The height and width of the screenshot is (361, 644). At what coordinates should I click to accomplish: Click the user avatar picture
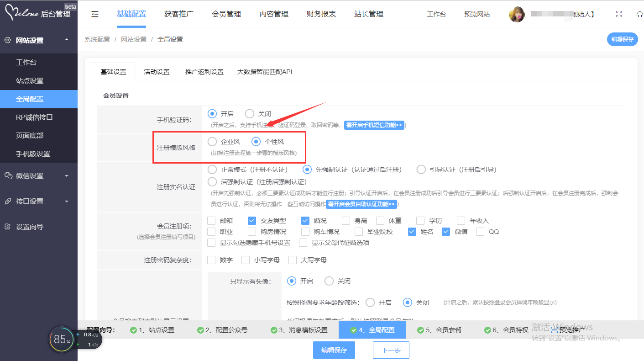click(x=517, y=14)
